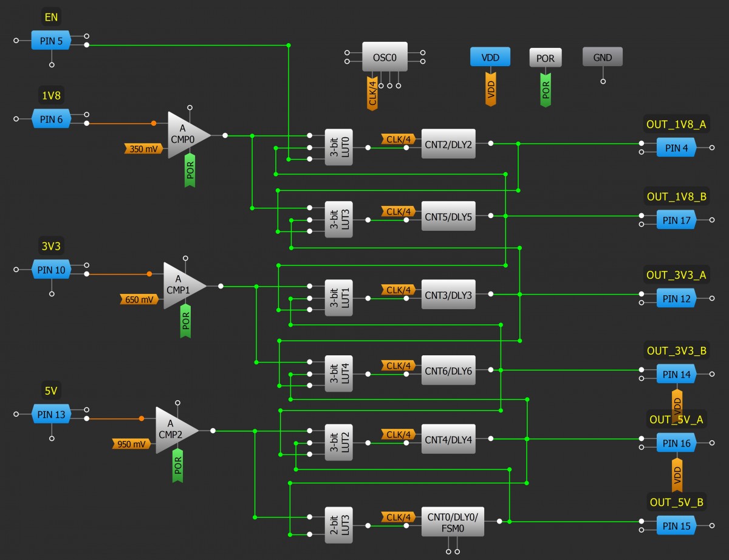Click the CNT0/DLY0/FSM0 block
The image size is (729, 560).
[x=453, y=522]
